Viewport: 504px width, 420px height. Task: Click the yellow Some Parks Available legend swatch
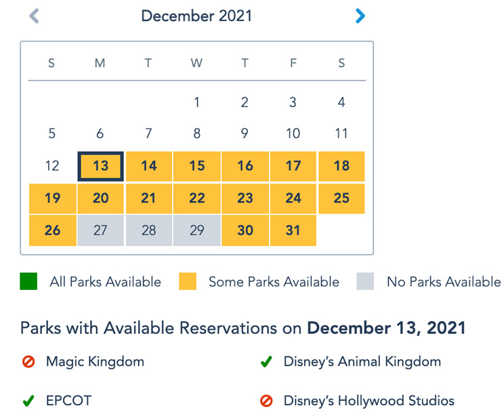coord(188,281)
